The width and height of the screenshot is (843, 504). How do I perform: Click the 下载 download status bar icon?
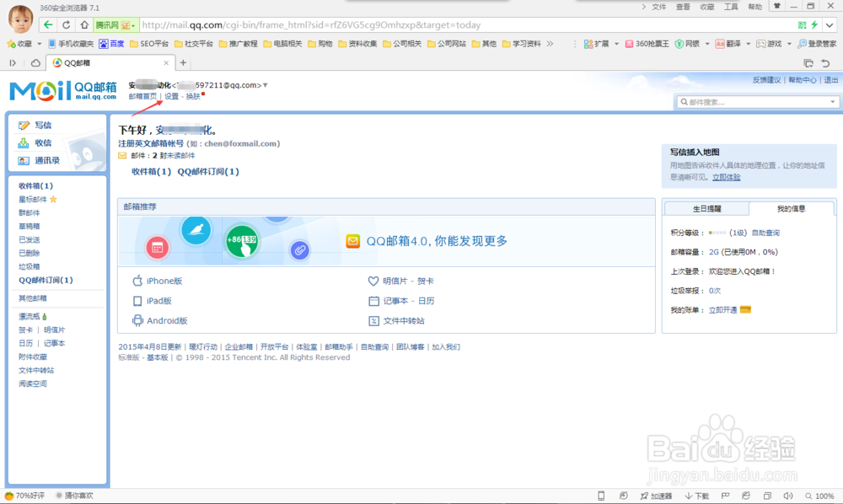697,496
